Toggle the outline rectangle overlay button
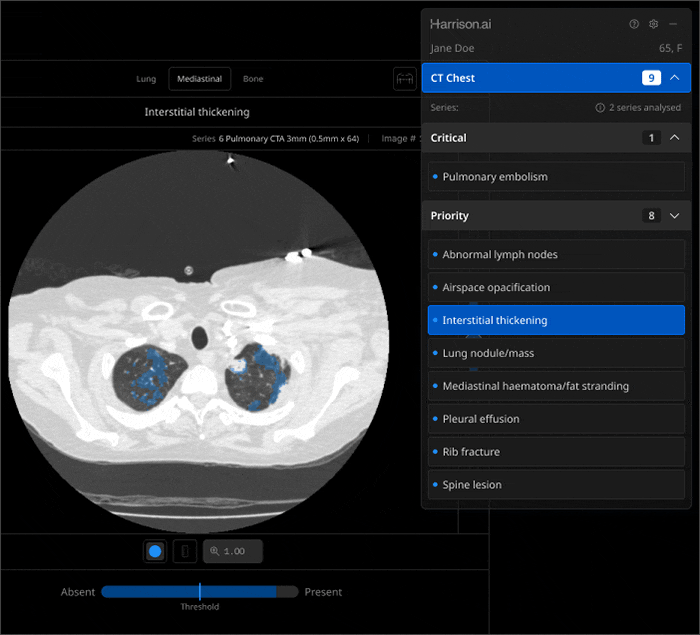This screenshot has height=635, width=700. coord(184,551)
